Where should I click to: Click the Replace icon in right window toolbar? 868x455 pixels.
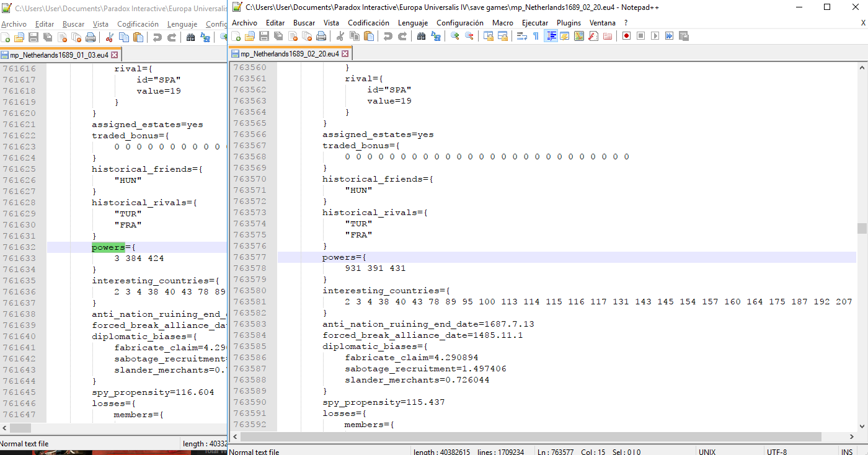tap(436, 36)
